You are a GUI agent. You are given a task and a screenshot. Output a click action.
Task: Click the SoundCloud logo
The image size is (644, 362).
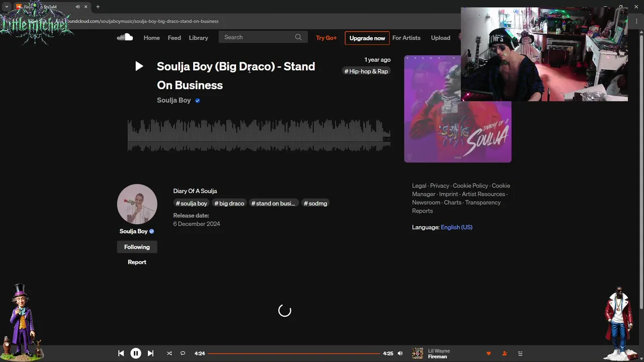pyautogui.click(x=125, y=37)
